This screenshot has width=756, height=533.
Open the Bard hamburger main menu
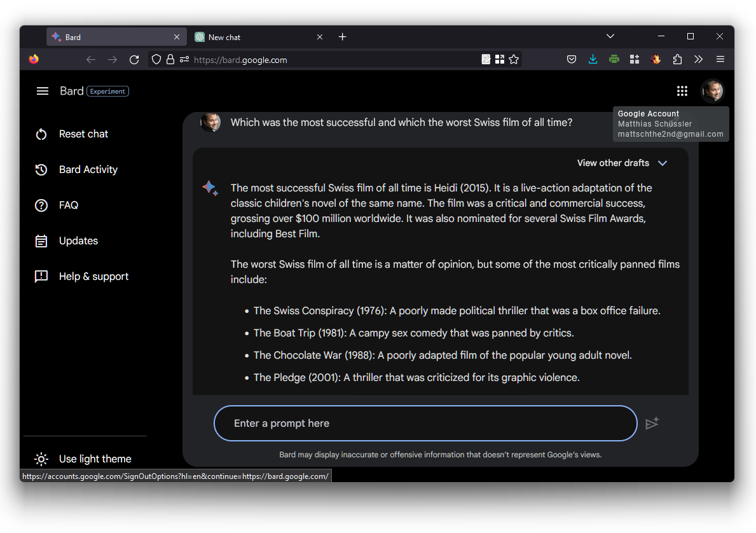click(43, 91)
